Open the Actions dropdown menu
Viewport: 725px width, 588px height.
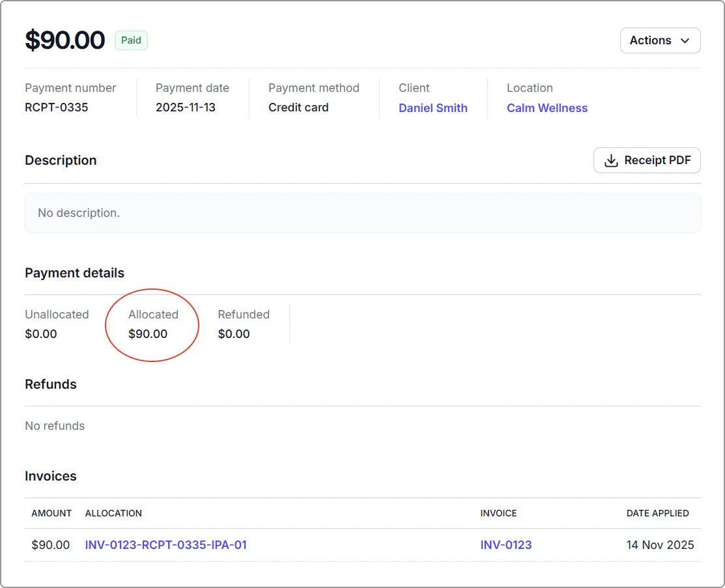(x=660, y=40)
